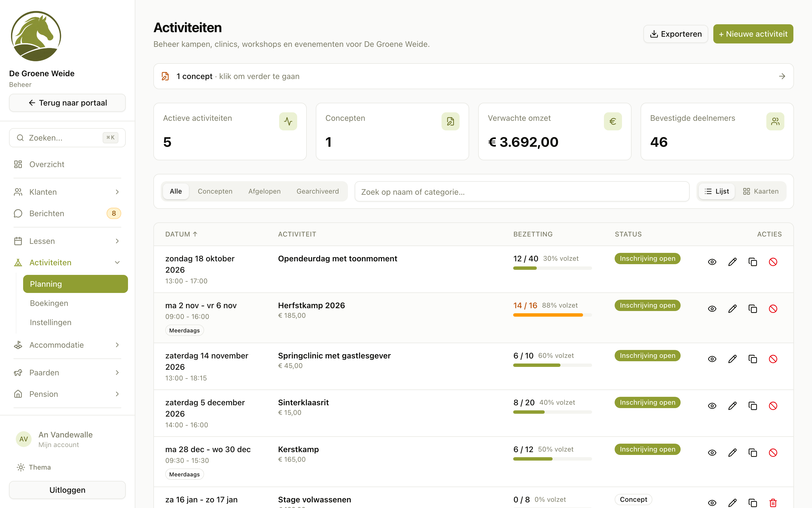Click the Concepten card document icon

pos(450,121)
